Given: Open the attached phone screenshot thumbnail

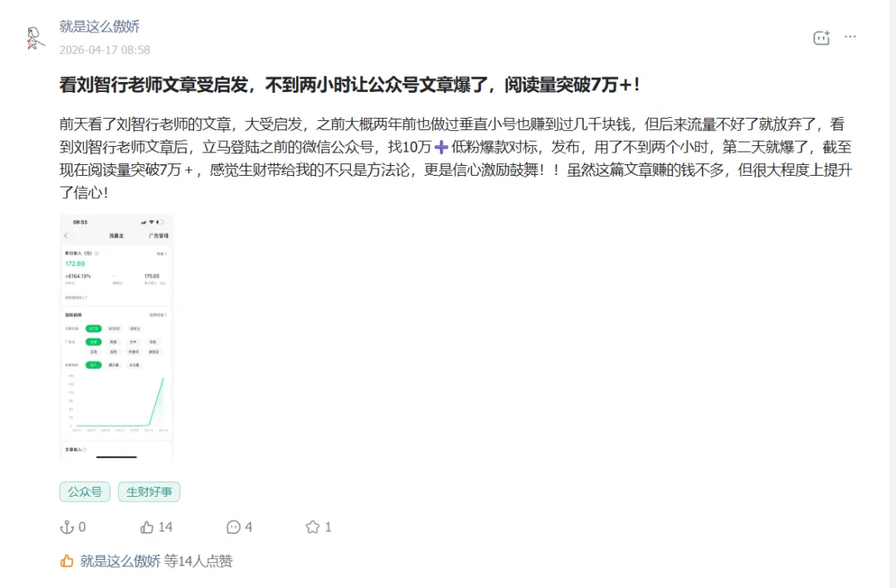Looking at the screenshot, I should pyautogui.click(x=116, y=338).
